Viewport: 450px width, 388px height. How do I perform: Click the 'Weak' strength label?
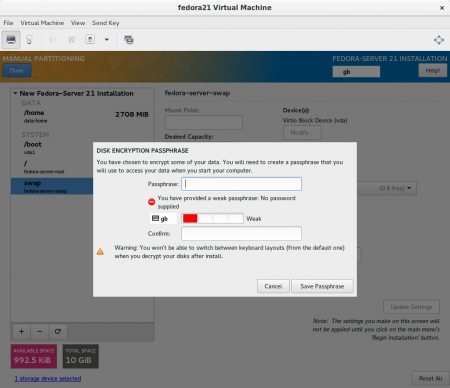254,219
